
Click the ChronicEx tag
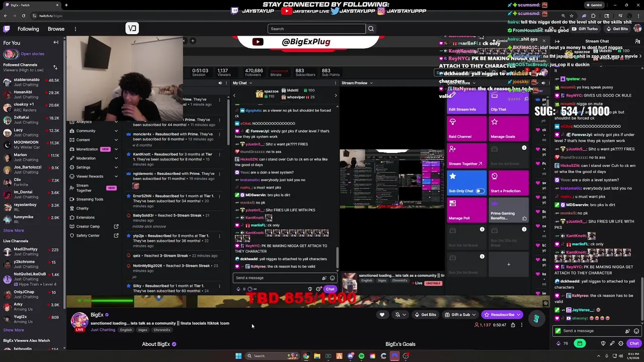tap(162, 330)
